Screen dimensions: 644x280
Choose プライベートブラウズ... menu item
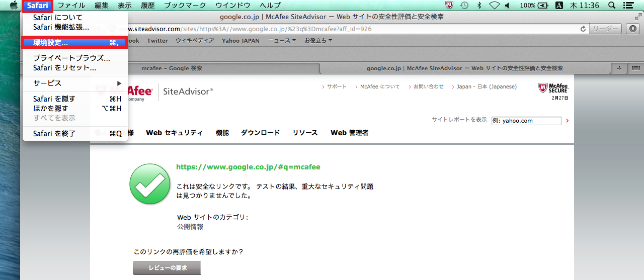coord(74,58)
